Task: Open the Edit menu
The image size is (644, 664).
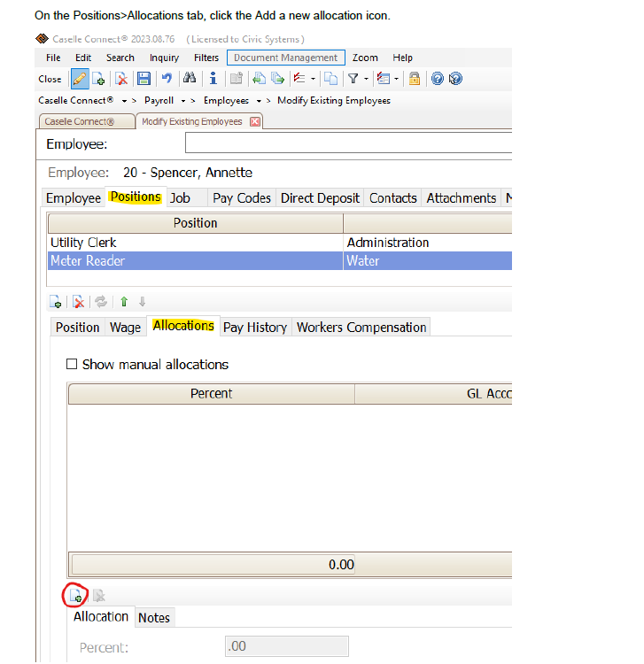Action: click(83, 58)
